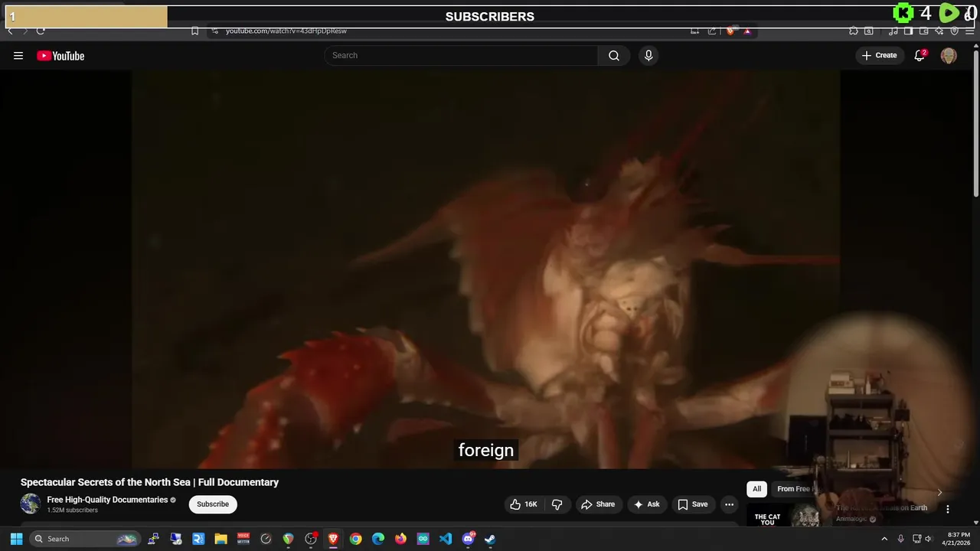This screenshot has width=980, height=551.
Task: Start voice search with the microphone
Action: point(648,55)
